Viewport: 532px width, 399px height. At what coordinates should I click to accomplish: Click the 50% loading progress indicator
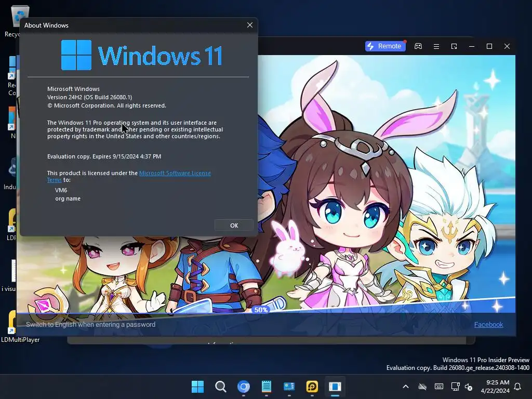point(261,310)
